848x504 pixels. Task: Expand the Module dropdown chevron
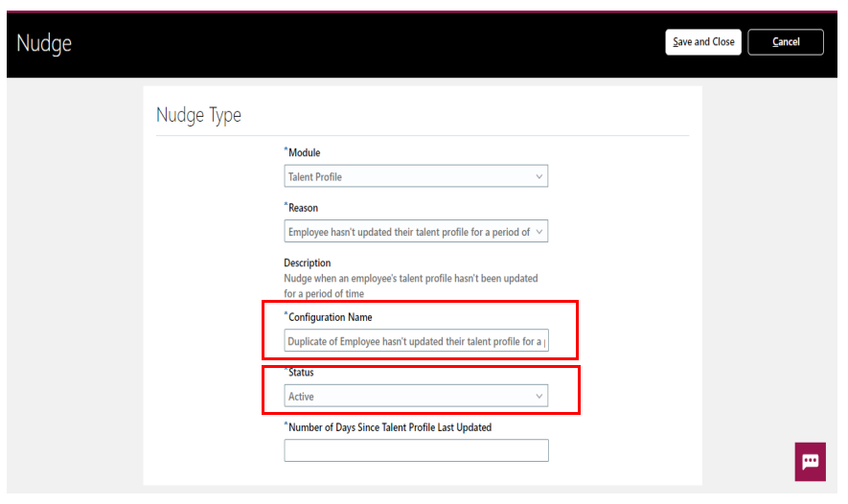539,176
